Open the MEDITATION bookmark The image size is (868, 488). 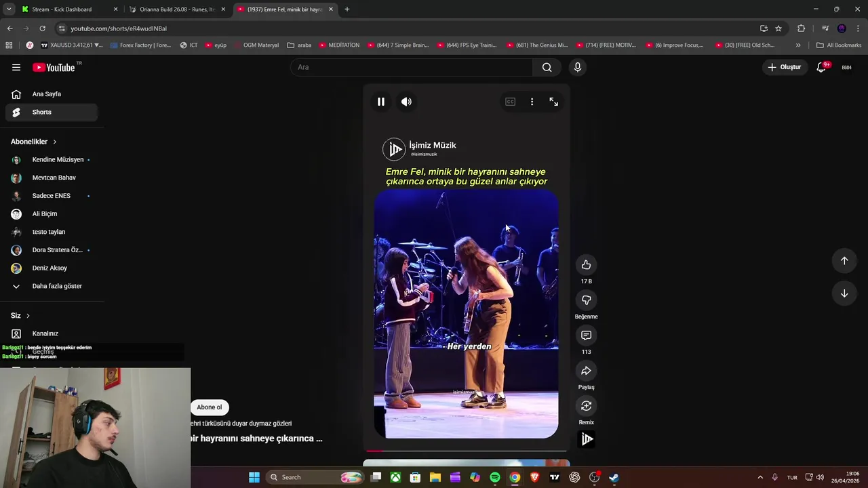coord(338,45)
